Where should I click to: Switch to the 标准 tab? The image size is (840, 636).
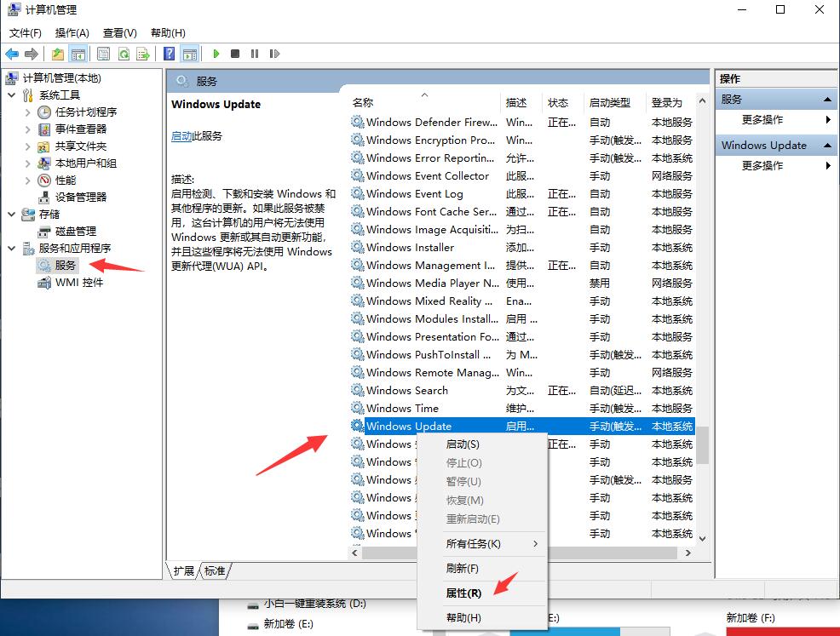tap(215, 570)
